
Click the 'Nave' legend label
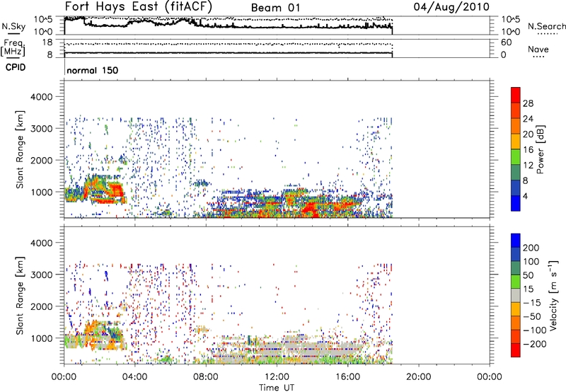click(538, 49)
